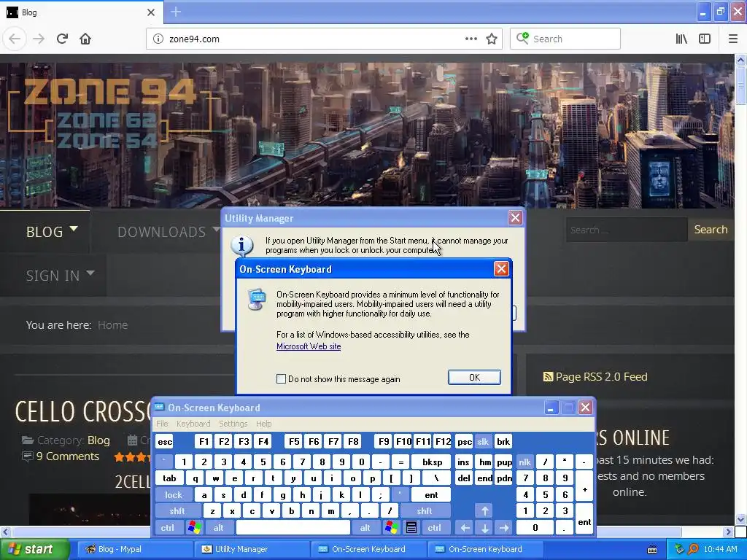Viewport: 747px width, 560px height.
Task: Click the Windows start button
Action: 34,549
